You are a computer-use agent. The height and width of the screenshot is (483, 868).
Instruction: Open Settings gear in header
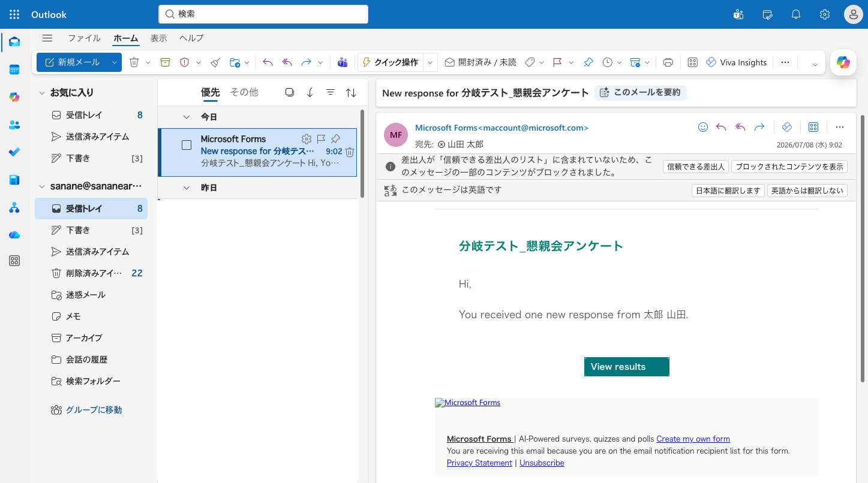[825, 14]
